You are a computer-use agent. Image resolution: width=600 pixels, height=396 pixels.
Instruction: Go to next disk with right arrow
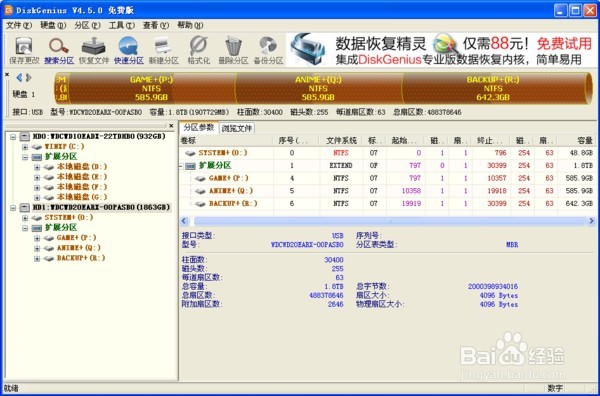(29, 78)
